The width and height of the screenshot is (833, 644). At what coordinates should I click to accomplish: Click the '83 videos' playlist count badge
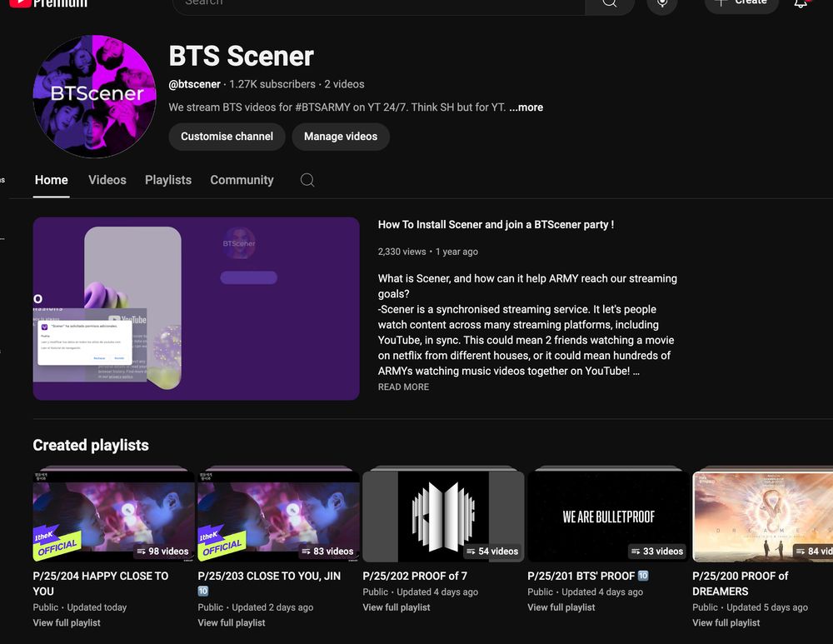pyautogui.click(x=327, y=551)
